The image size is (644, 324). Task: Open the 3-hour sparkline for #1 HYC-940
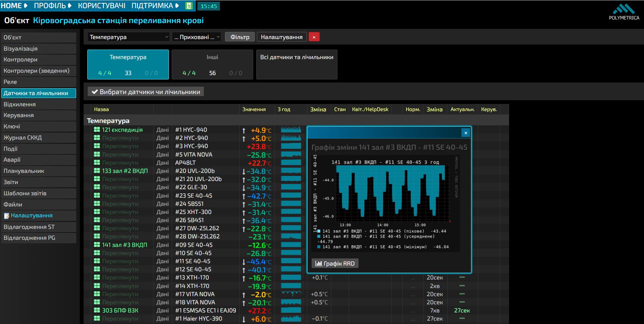[291, 130]
